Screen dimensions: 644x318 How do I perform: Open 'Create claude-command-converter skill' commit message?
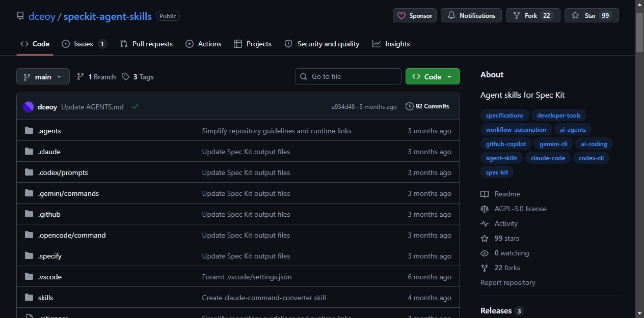(264, 298)
